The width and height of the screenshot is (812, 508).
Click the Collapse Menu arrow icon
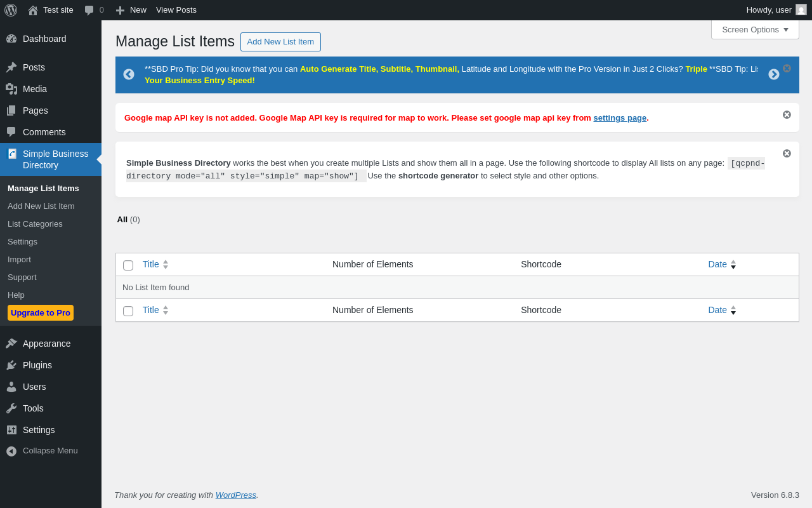[x=11, y=451]
